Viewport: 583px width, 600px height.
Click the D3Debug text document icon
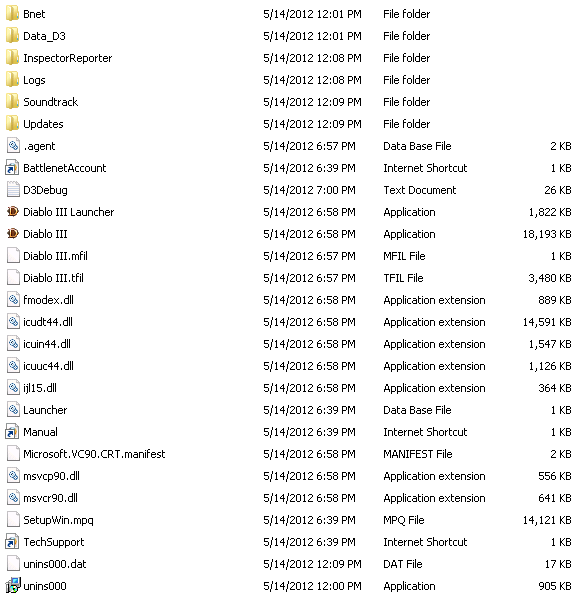pos(13,189)
